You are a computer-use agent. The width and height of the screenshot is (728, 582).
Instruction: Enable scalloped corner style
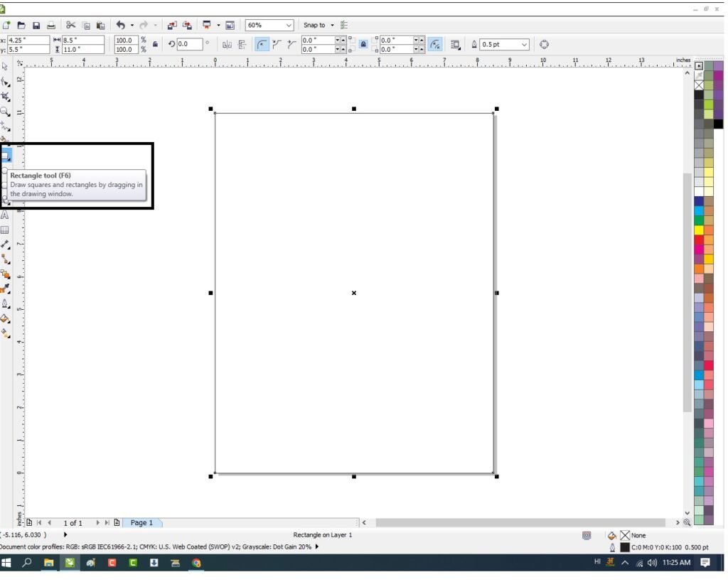tap(277, 45)
